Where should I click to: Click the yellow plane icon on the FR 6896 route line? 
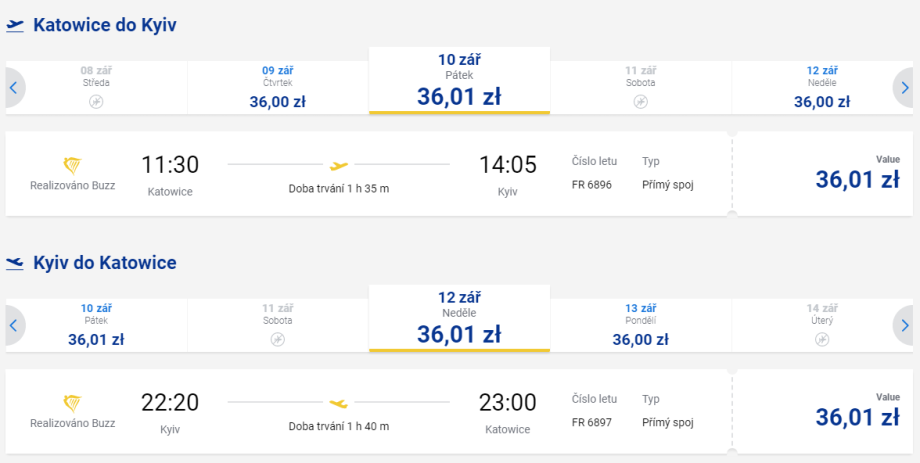(339, 165)
